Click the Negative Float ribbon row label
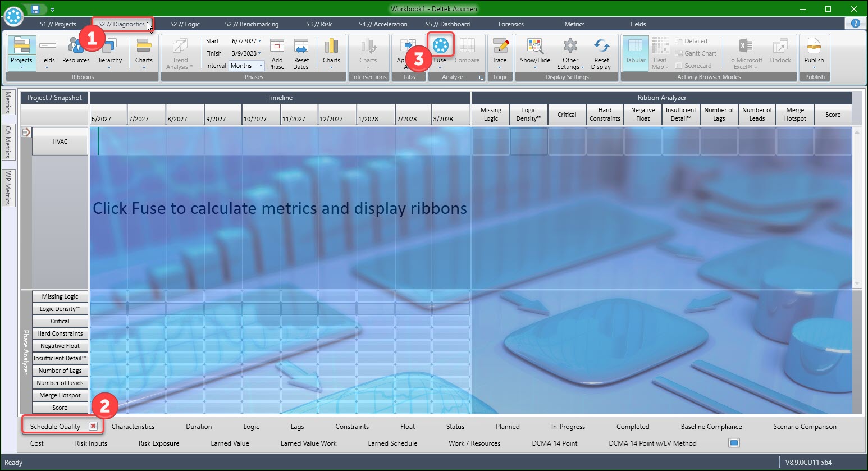This screenshot has height=471, width=868. (60, 346)
